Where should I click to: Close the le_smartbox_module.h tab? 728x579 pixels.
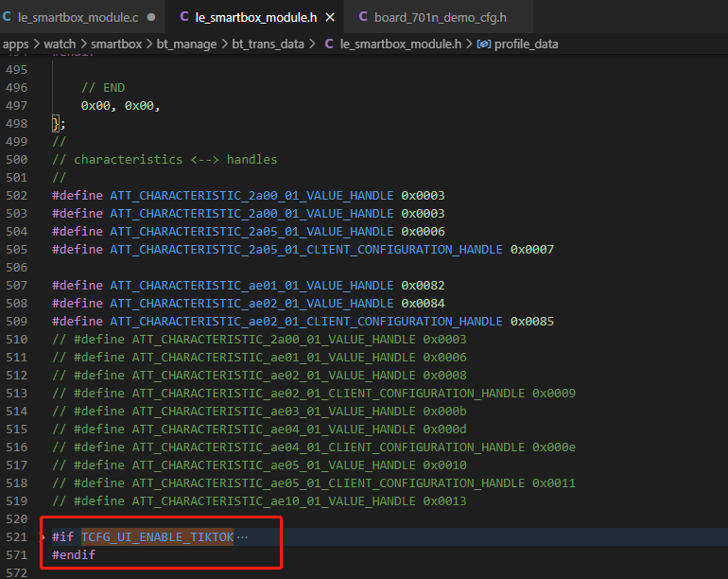point(330,17)
